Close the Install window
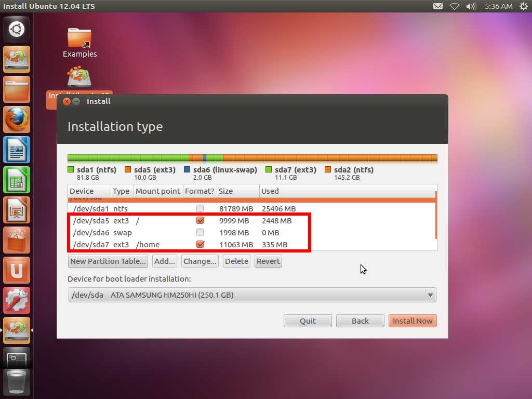Screen dimensions: 532x399 coord(67,101)
